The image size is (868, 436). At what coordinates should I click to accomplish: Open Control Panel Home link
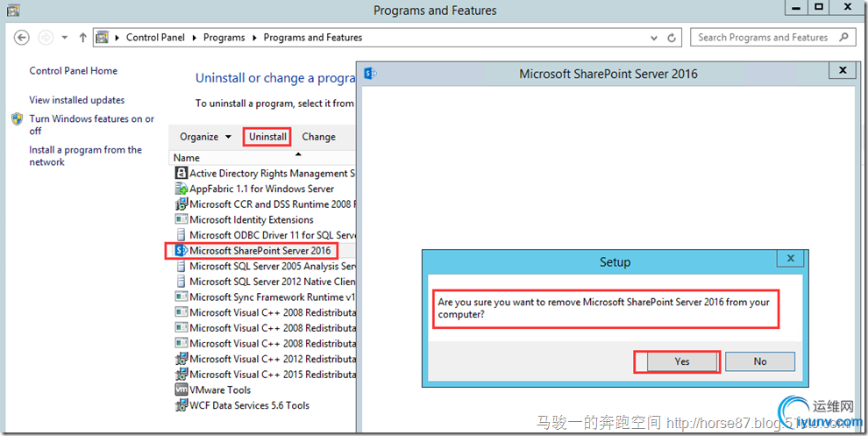pos(73,71)
